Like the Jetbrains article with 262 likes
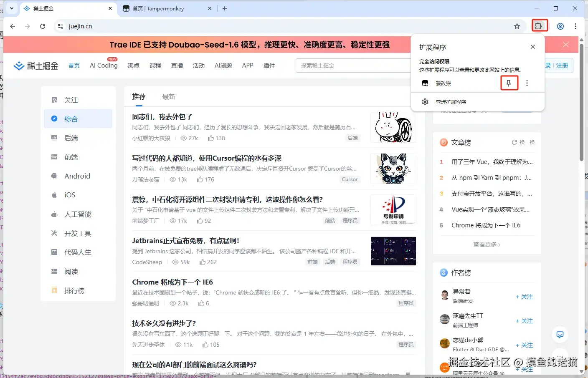Screen dimensions: 588x378 coord(208,262)
